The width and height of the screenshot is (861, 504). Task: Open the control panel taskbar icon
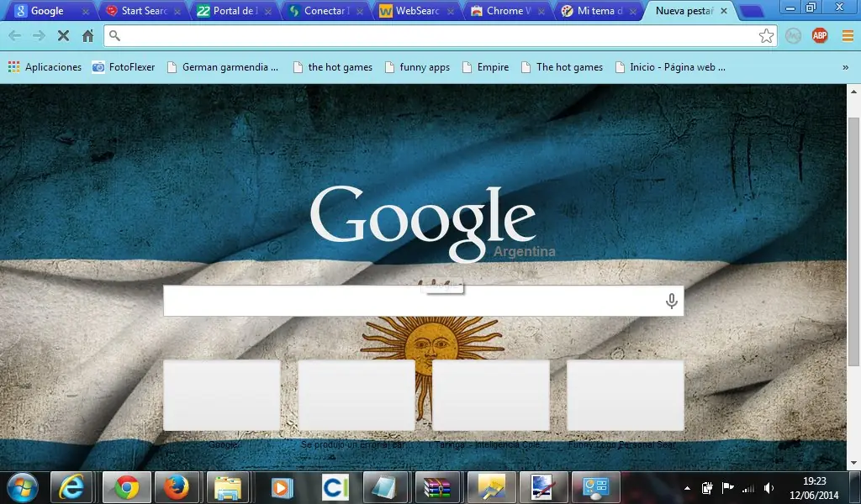(596, 487)
